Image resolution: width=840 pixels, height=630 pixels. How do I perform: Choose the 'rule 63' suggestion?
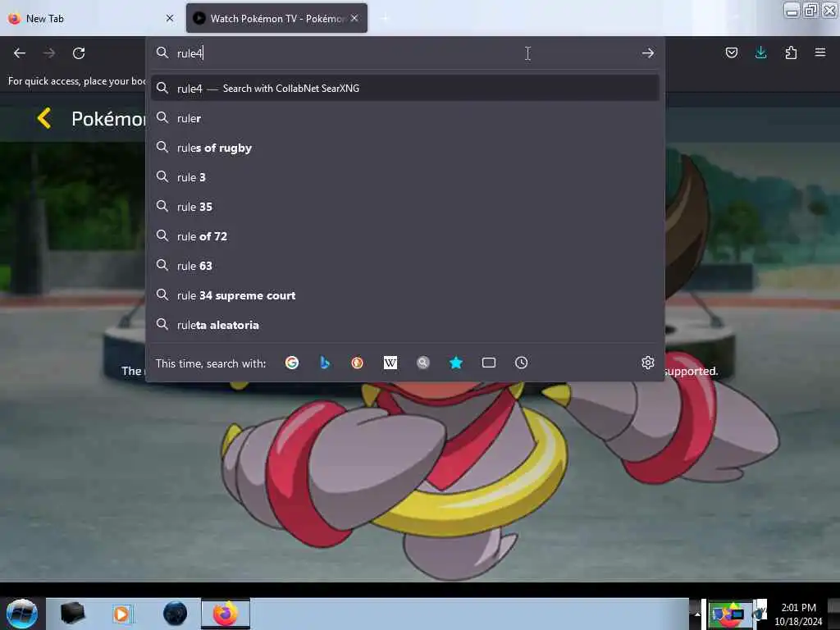click(405, 266)
